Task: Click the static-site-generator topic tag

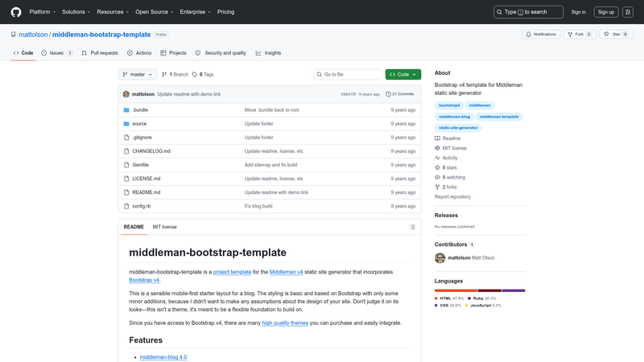Action: [x=458, y=128]
